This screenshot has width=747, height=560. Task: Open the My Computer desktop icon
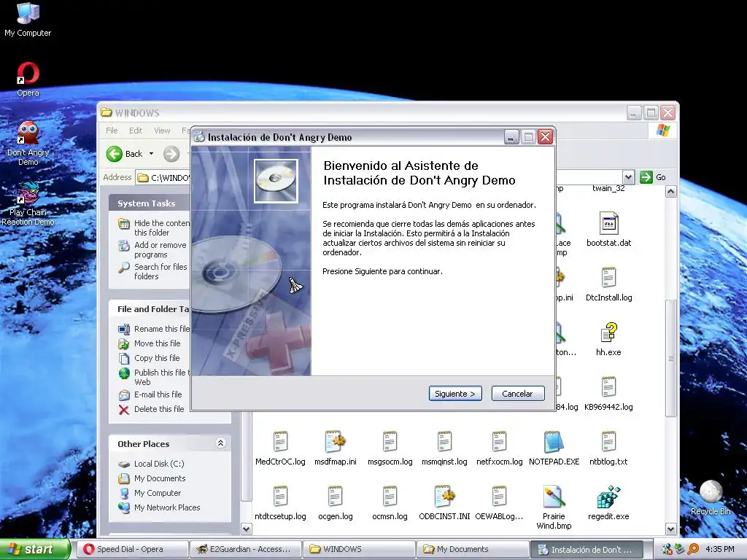click(x=28, y=19)
